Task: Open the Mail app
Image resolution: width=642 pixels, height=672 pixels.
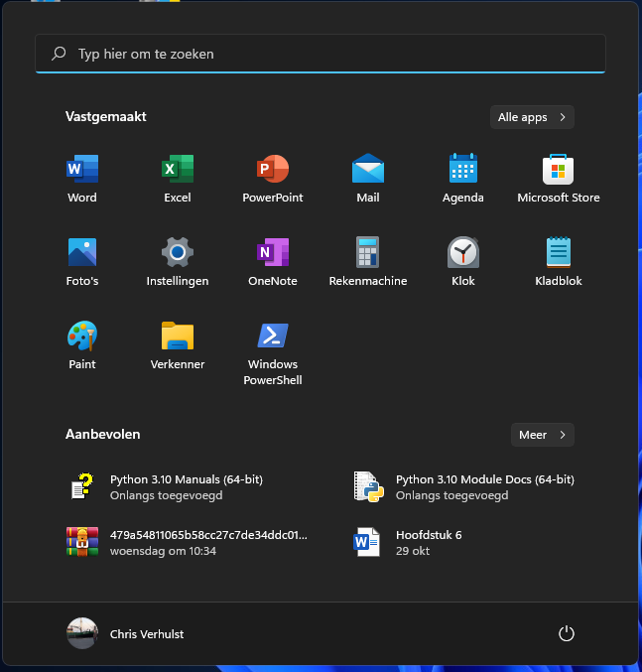Action: coord(368,169)
